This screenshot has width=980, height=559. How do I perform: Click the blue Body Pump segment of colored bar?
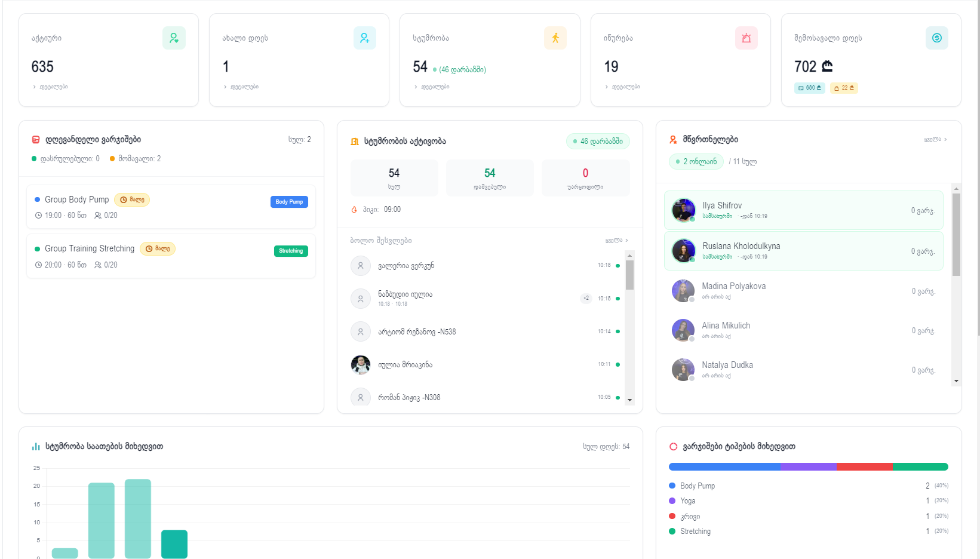(724, 467)
